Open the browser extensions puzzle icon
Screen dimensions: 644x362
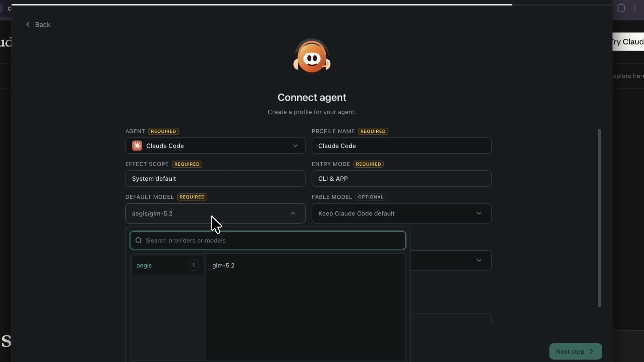pyautogui.click(x=621, y=8)
